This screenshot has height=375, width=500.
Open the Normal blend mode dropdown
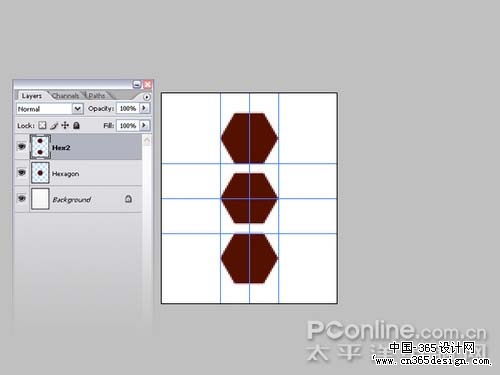click(x=50, y=109)
